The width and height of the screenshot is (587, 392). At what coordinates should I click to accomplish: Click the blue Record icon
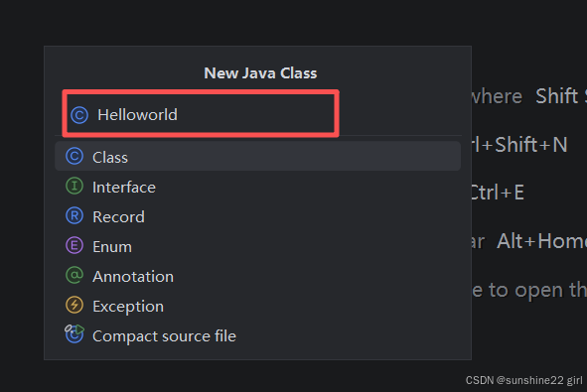[74, 215]
